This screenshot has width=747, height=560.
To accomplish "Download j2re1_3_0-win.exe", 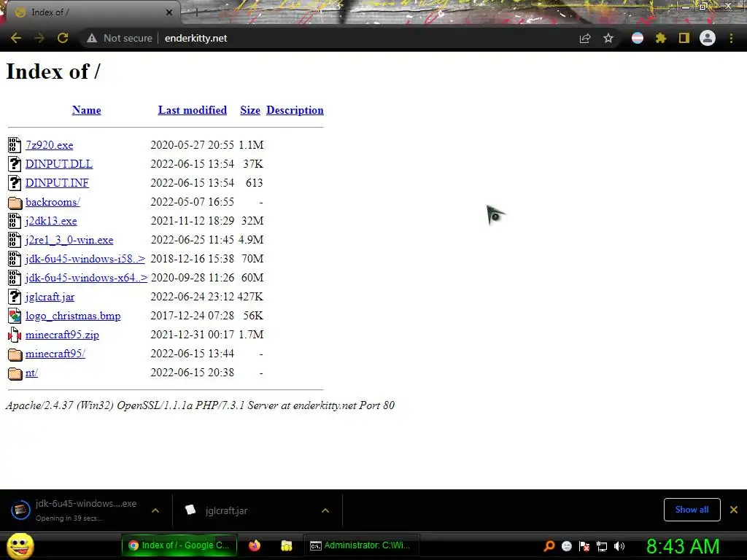I will pos(69,240).
